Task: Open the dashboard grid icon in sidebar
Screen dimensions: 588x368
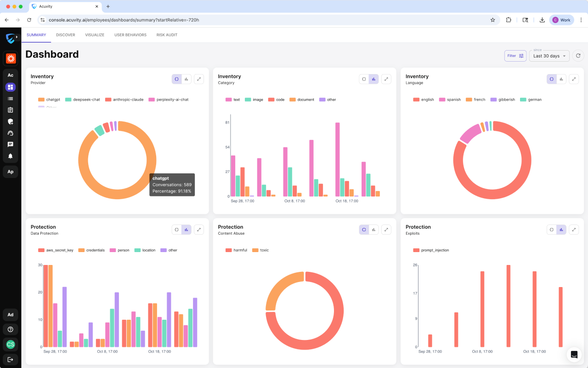Action: [11, 87]
